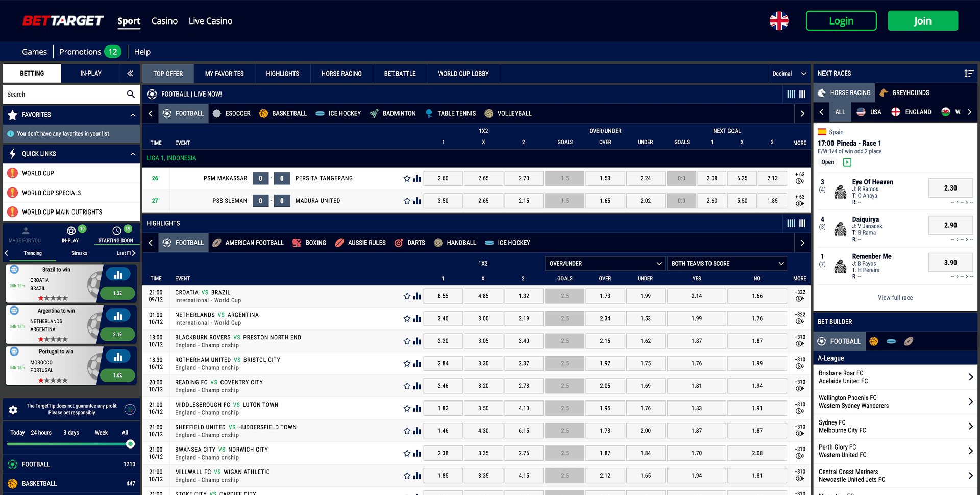
Task: Open stats chart for Croatia vs Brazil
Action: (x=417, y=296)
